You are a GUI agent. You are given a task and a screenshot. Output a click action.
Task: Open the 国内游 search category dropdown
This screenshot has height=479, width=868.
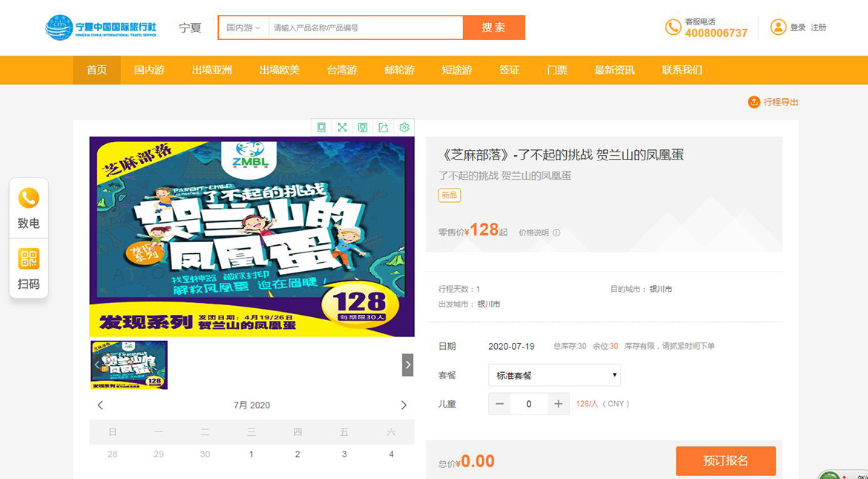click(243, 28)
